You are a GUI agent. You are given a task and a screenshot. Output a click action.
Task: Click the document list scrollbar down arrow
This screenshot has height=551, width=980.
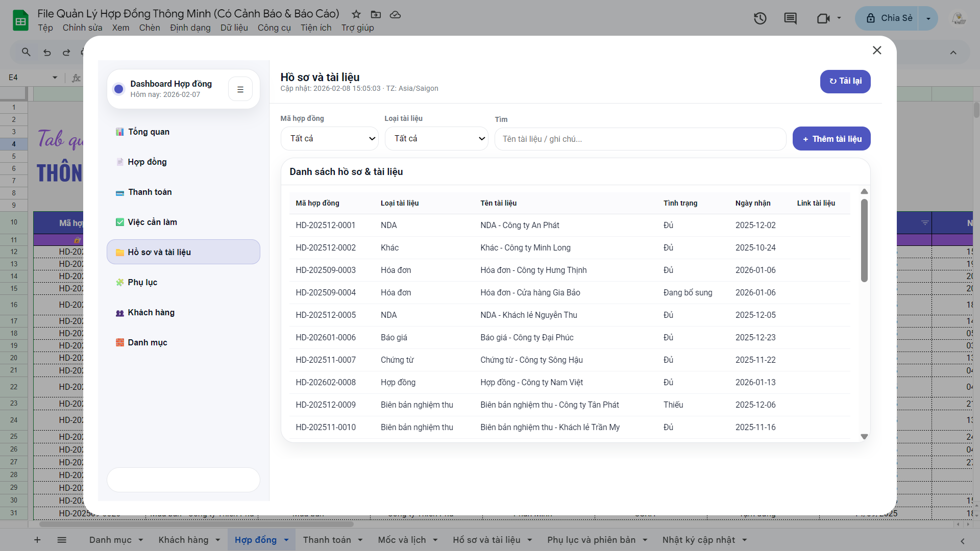point(864,436)
